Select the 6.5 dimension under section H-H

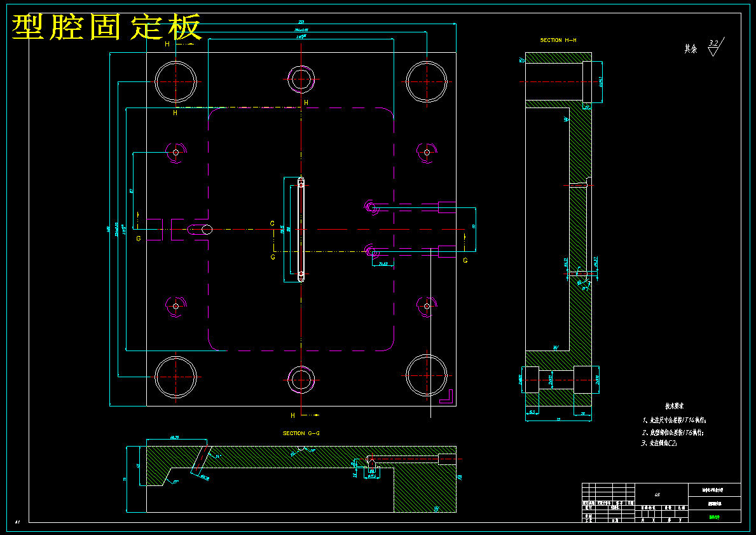532,412
